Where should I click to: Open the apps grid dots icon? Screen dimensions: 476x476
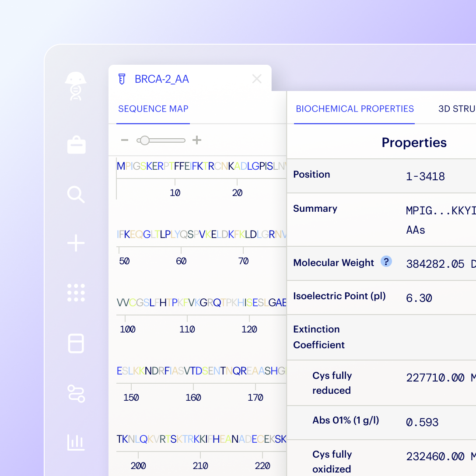point(76,292)
